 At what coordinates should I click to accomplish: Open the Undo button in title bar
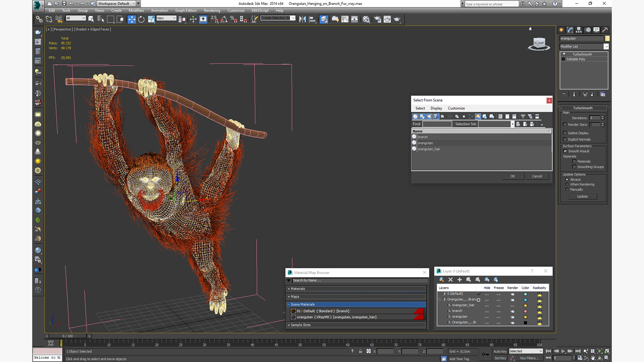[71, 3]
